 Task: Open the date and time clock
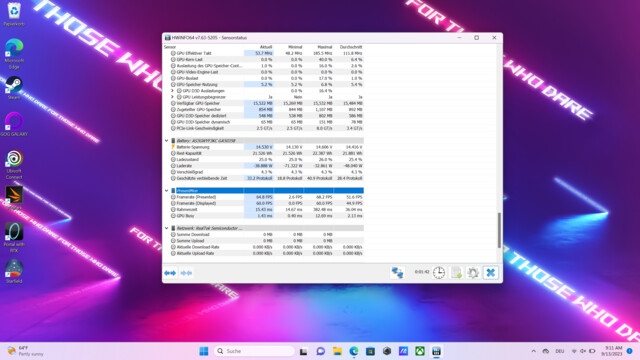click(x=613, y=351)
